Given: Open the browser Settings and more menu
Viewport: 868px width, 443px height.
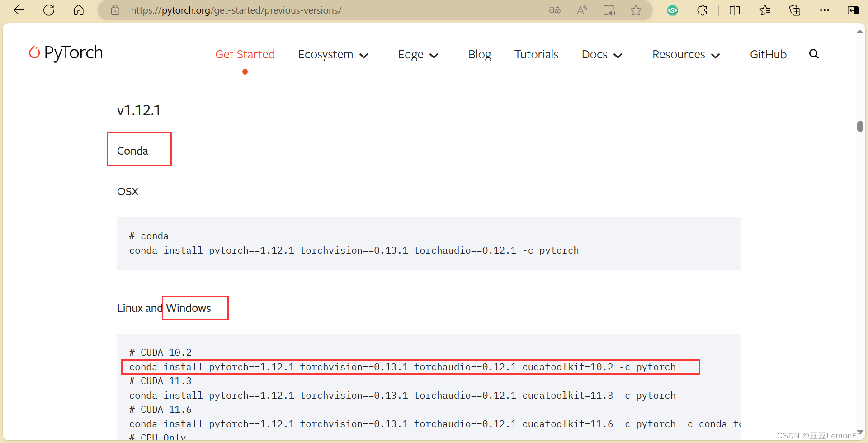Looking at the screenshot, I should click(x=825, y=10).
